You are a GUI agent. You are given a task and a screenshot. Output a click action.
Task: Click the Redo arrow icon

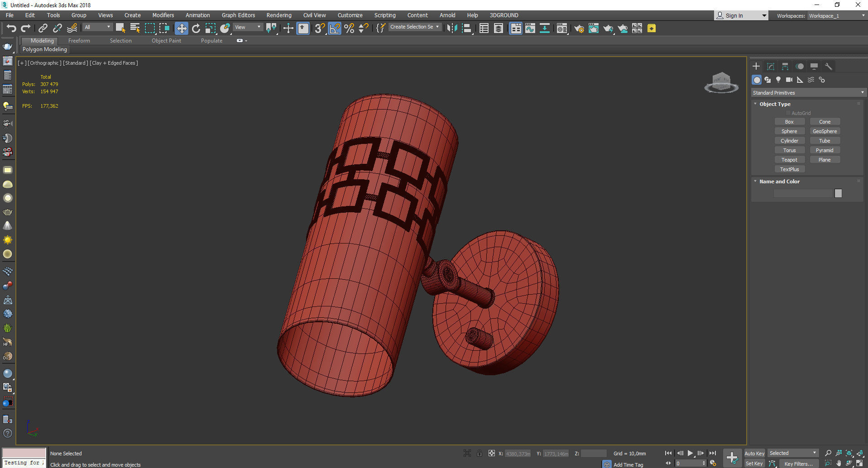25,29
